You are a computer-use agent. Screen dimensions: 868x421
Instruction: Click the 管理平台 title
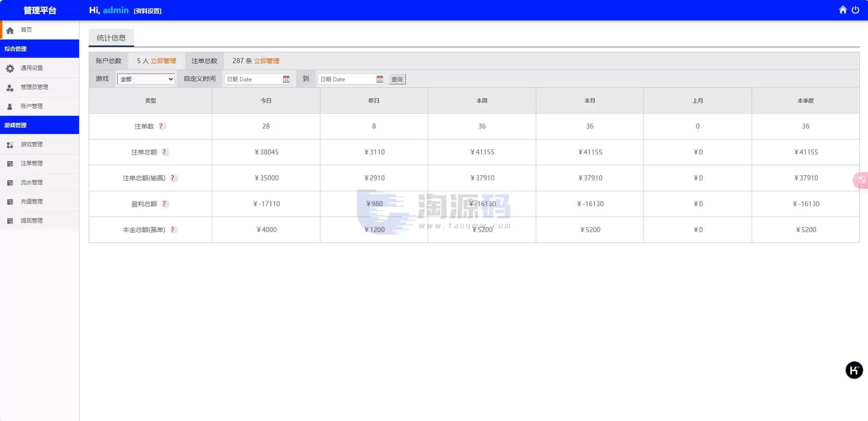40,10
